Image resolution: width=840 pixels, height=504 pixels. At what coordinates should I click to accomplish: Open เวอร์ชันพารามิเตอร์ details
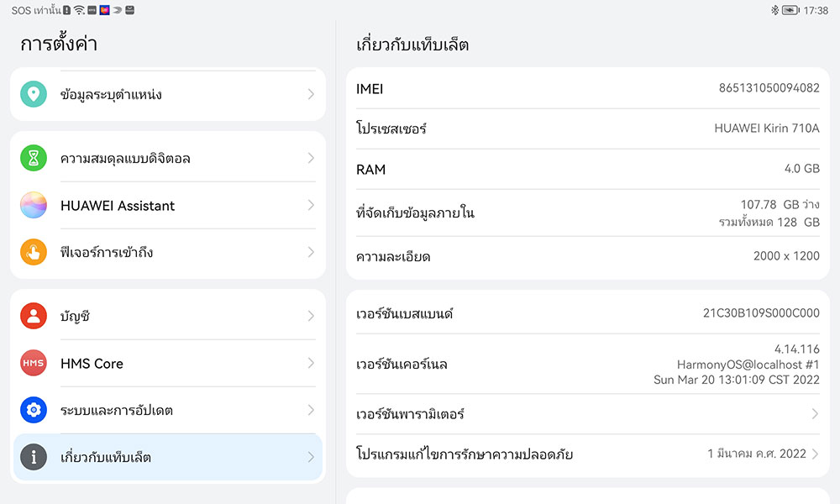click(588, 414)
